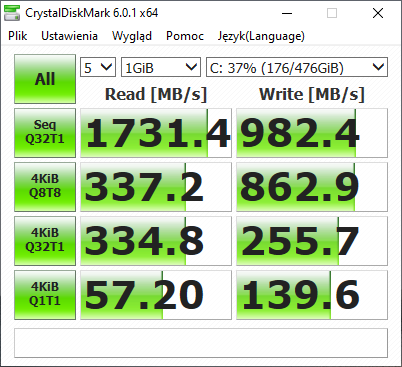Click the 4KiB Q32T1 read result 334.8
Image resolution: width=402 pixels, height=367 pixels.
pyautogui.click(x=156, y=241)
